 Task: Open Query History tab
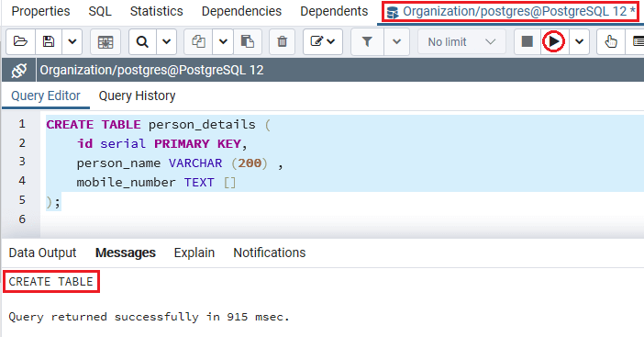[x=138, y=95]
